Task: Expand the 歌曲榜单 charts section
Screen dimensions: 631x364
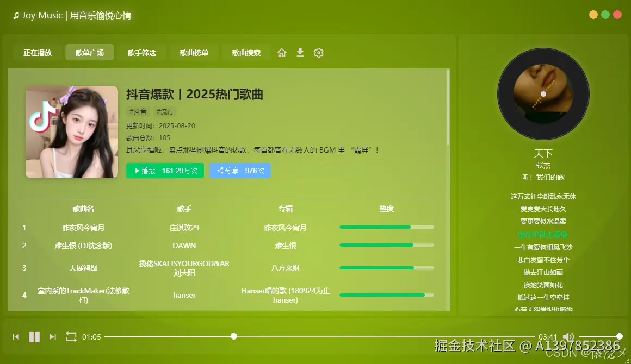Action: click(x=194, y=52)
